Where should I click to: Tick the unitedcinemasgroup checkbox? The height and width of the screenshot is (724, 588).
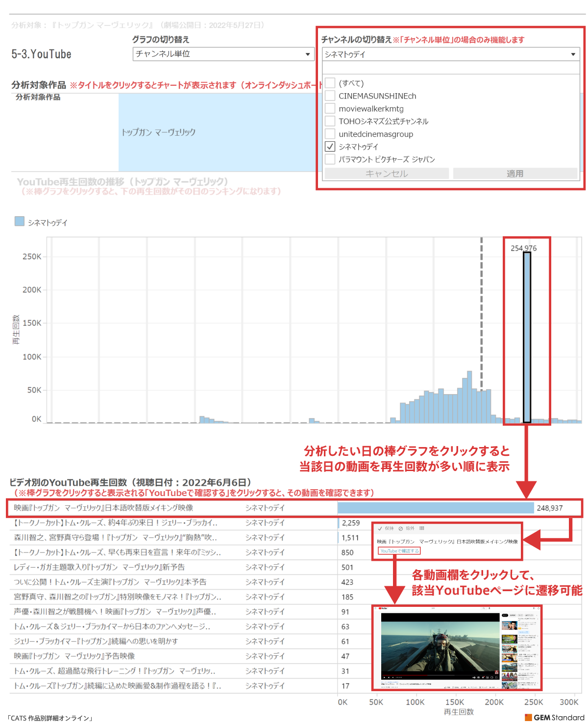click(330, 133)
